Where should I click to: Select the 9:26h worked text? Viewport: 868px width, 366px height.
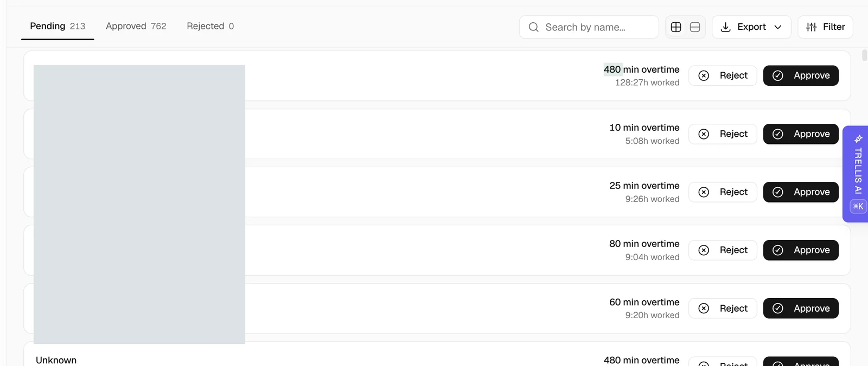pos(652,199)
